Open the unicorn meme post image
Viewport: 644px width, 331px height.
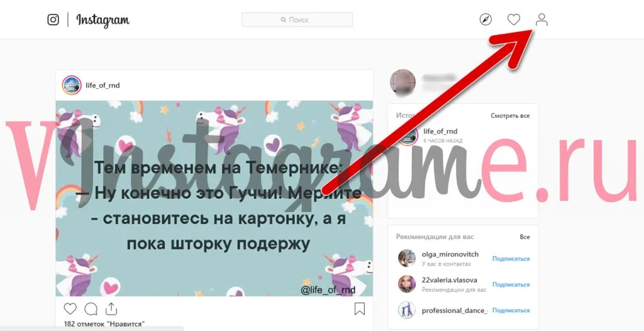click(x=214, y=199)
